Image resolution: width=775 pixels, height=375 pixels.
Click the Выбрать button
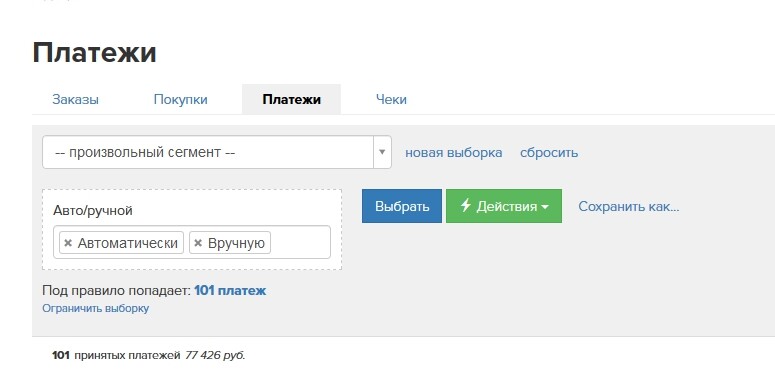402,206
